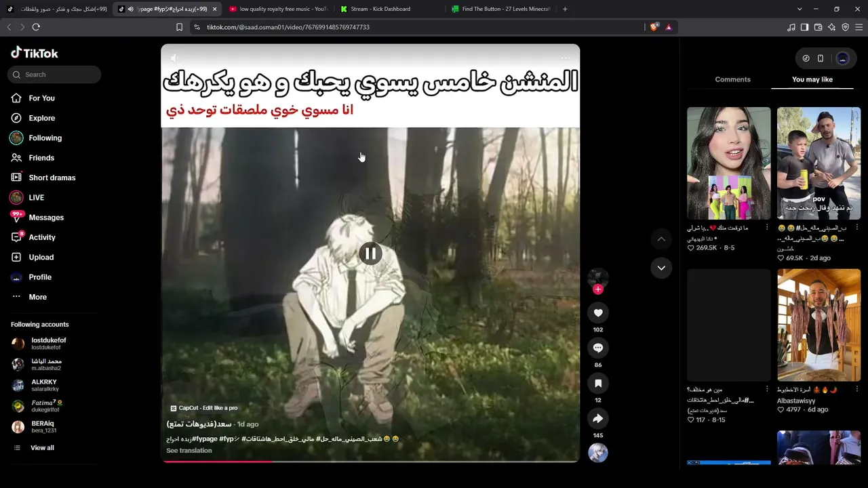Image resolution: width=868 pixels, height=488 pixels.
Task: Click See translation under caption
Action: (x=189, y=451)
